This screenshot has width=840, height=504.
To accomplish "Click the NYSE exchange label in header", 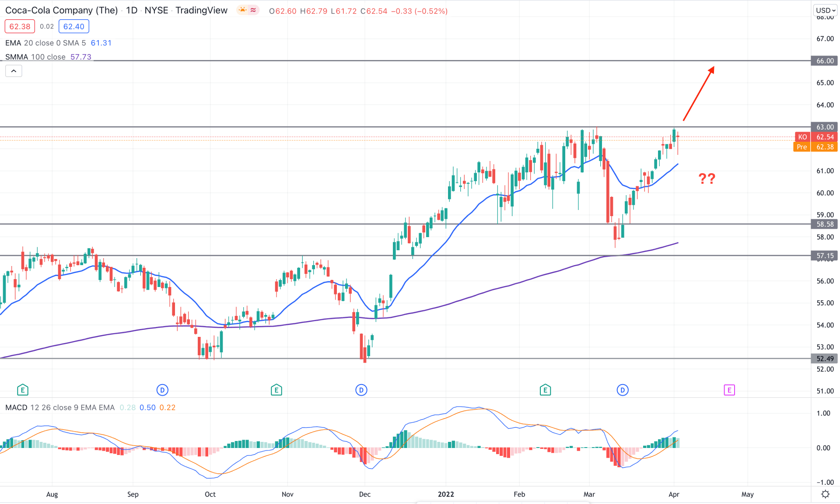I will point(156,10).
